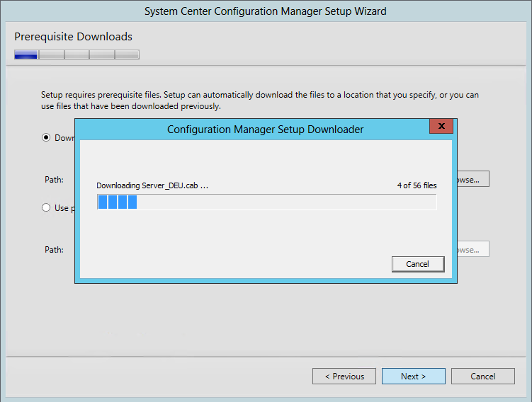Cancel the Setup Wizard at the bottom
Viewport: 532px width, 402px height.
point(483,377)
